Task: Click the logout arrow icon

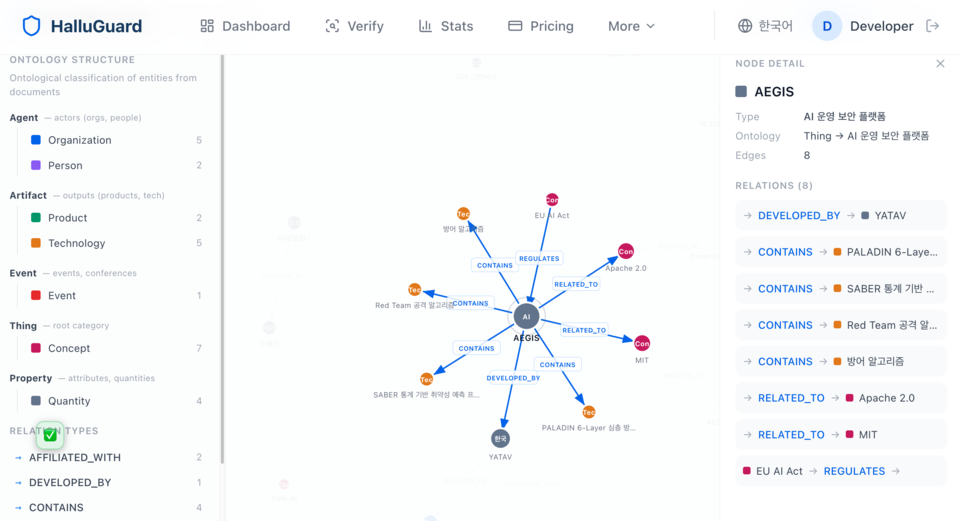Action: tap(933, 26)
